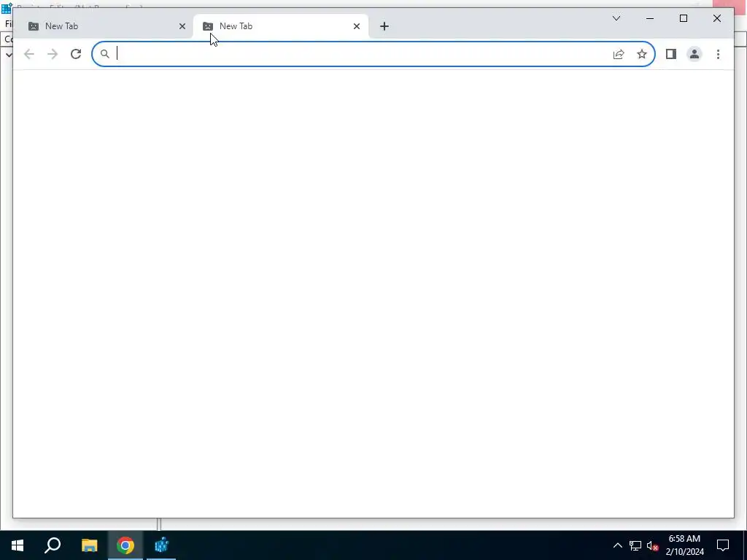This screenshot has height=560, width=747.
Task: Click the muted volume tray icon
Action: click(x=652, y=545)
